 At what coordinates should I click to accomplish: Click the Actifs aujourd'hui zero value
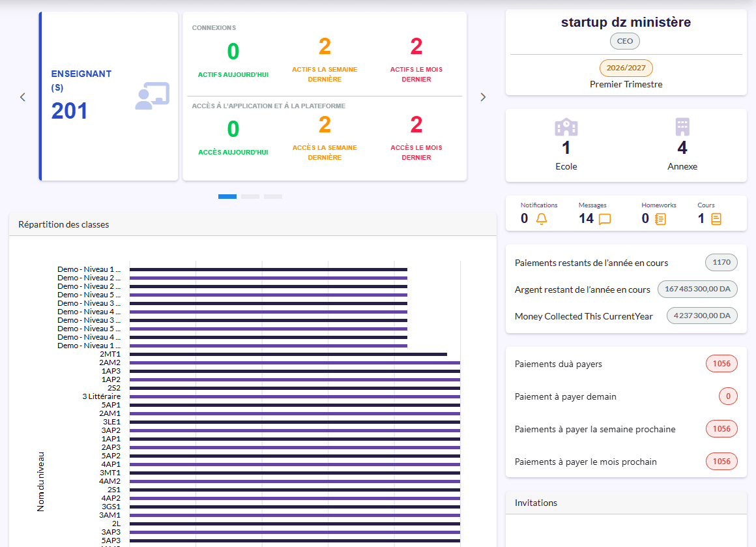233,51
